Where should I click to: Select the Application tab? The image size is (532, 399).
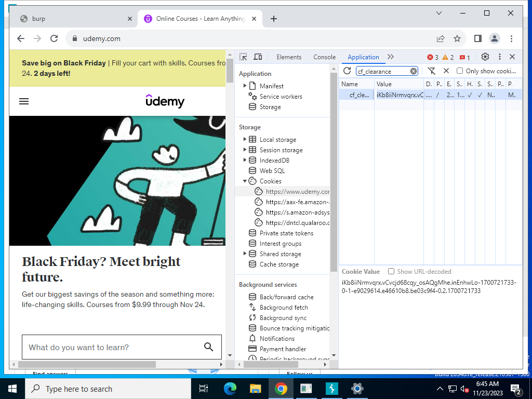(x=363, y=57)
